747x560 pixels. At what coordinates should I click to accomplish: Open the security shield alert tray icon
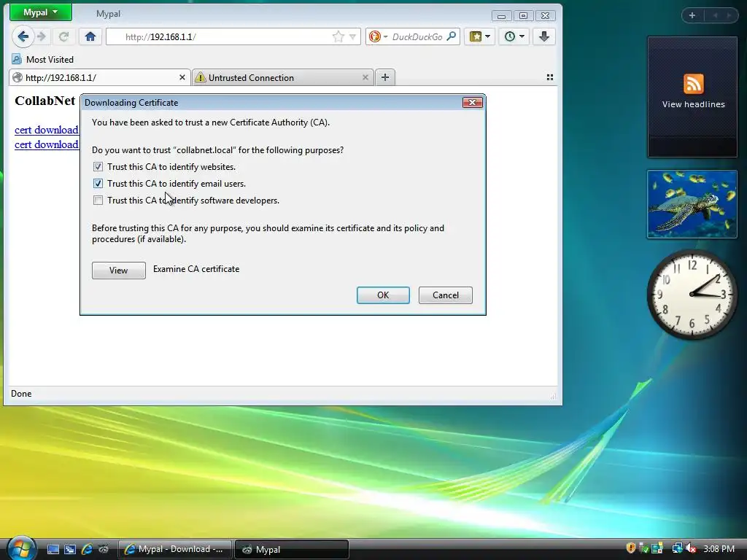pos(631,548)
